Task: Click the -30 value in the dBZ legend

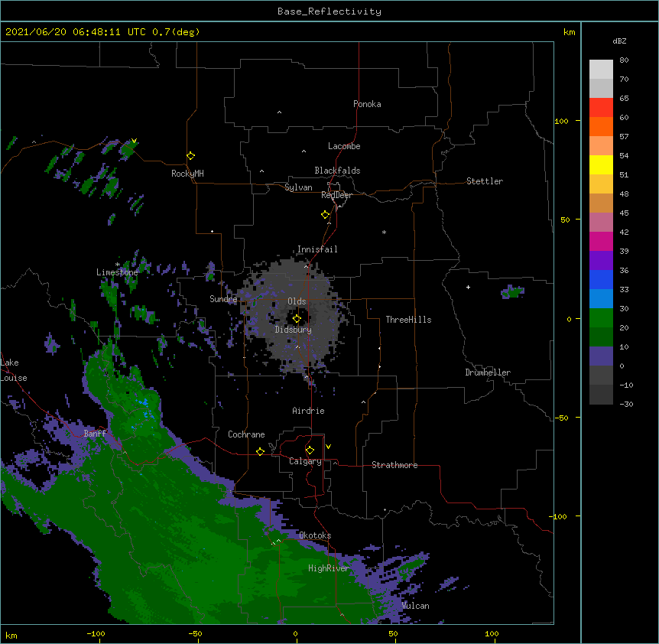Action: 626,404
